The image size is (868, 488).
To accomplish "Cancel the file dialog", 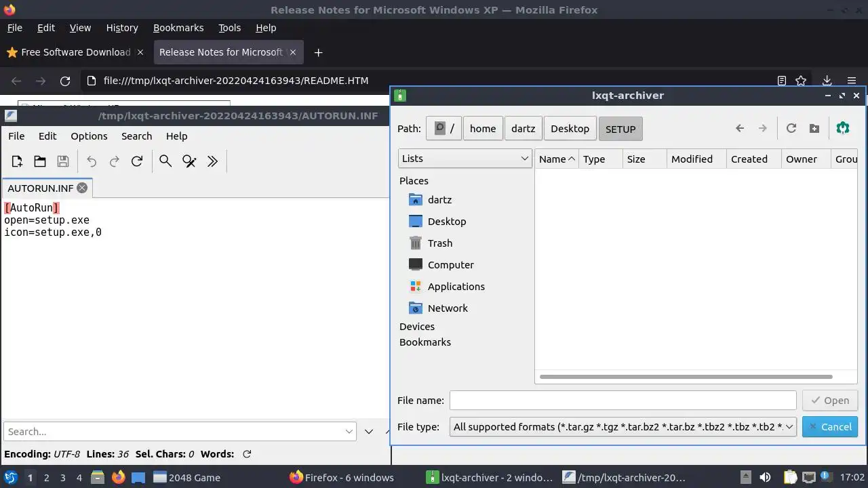I will (x=830, y=427).
